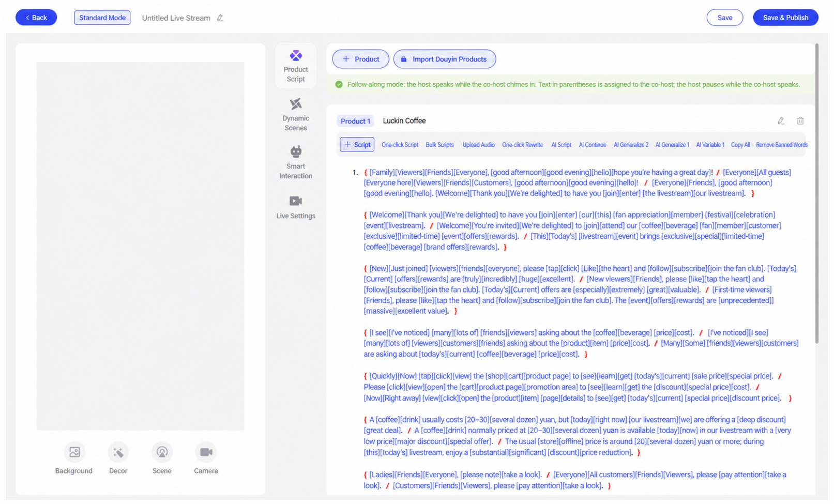The height and width of the screenshot is (504, 834).
Task: Open the Product Script panel
Action: [295, 67]
